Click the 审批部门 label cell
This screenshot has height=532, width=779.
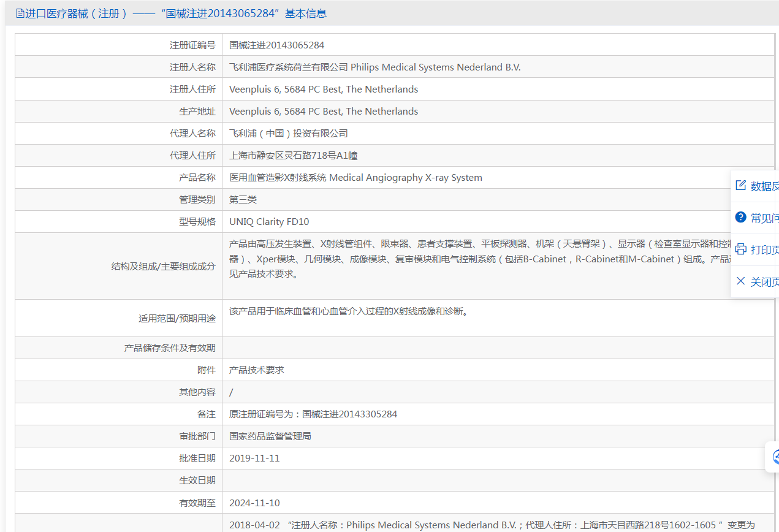[x=119, y=436]
